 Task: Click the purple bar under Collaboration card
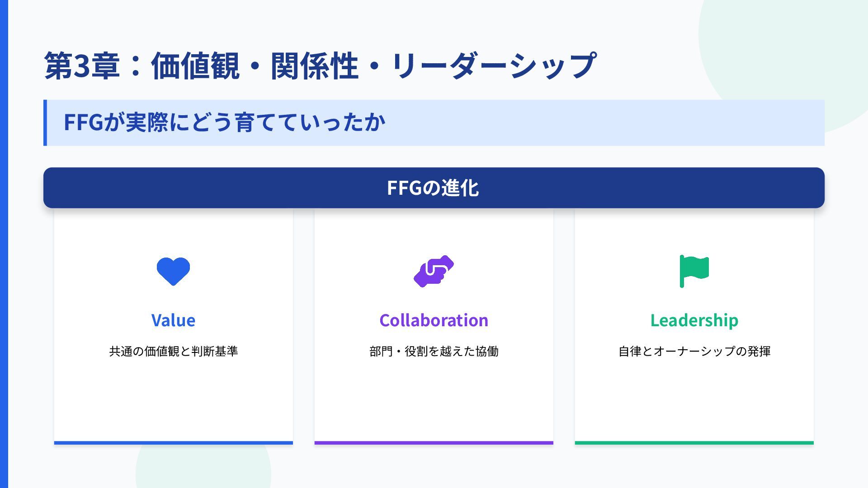tap(434, 443)
